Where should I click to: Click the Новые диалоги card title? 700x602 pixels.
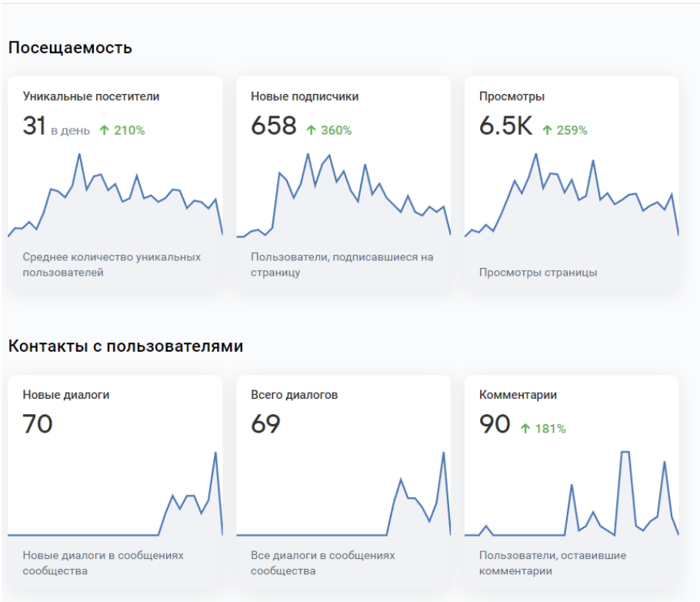coord(66,395)
